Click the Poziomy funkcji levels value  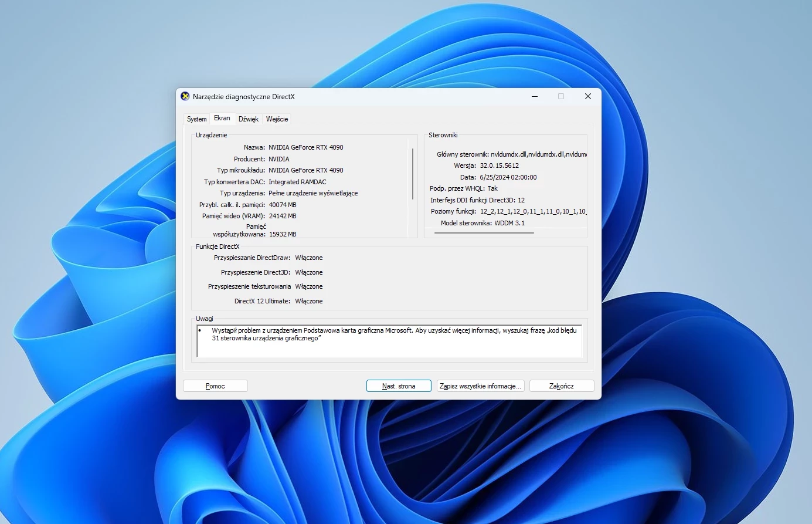(534, 211)
